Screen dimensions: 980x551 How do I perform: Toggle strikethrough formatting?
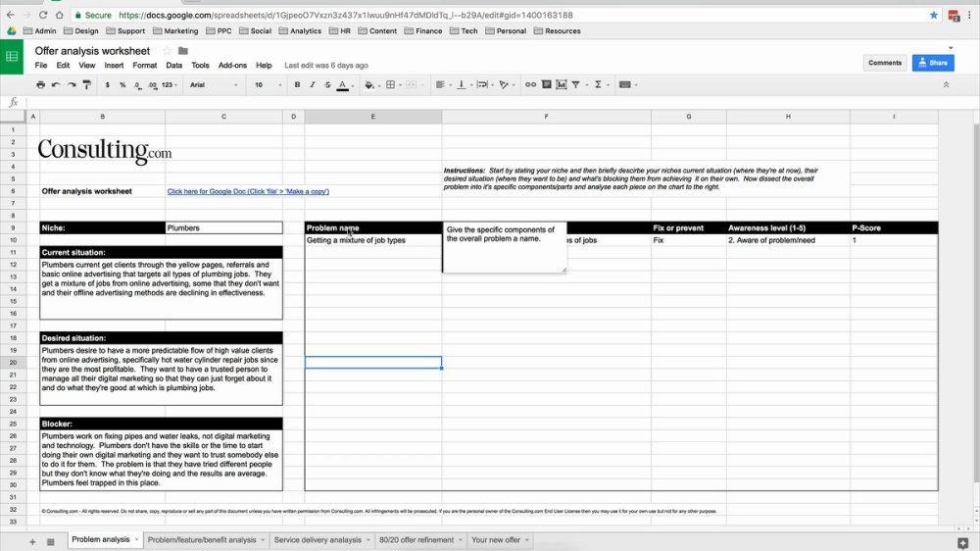[x=327, y=84]
